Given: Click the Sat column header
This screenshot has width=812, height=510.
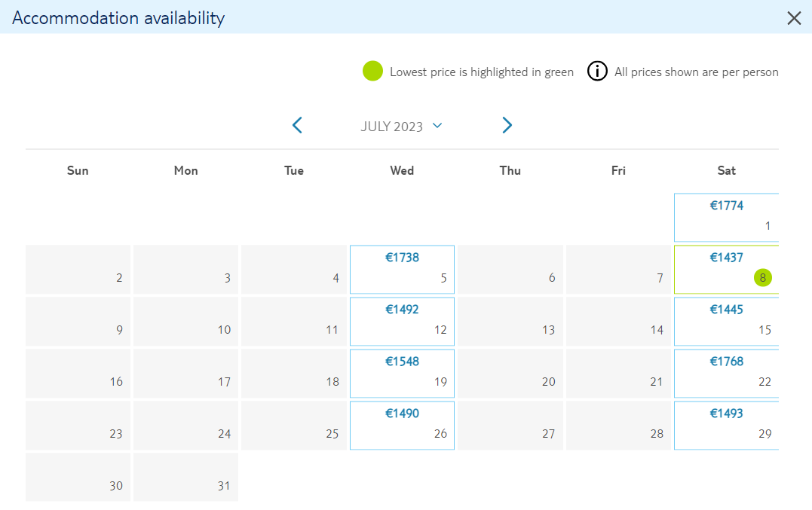Looking at the screenshot, I should click(x=726, y=171).
